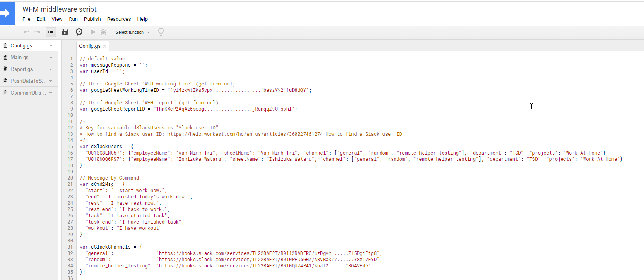
Task: Undo the last edit
Action: [26, 32]
